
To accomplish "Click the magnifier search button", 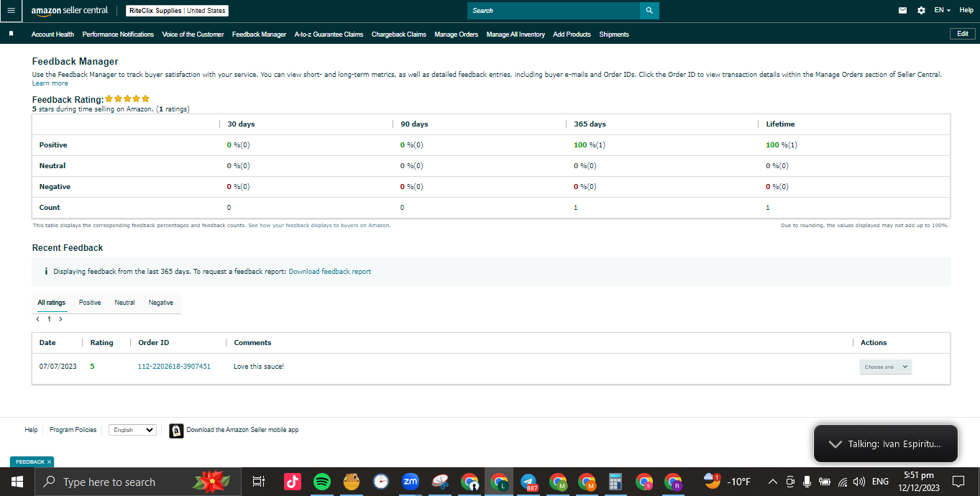I will click(x=649, y=11).
